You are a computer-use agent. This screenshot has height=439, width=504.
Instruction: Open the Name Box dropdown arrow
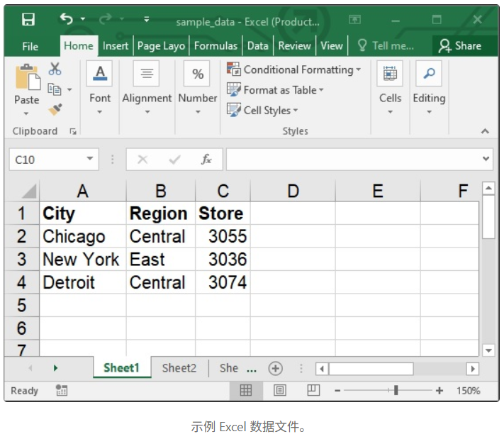[x=90, y=159]
